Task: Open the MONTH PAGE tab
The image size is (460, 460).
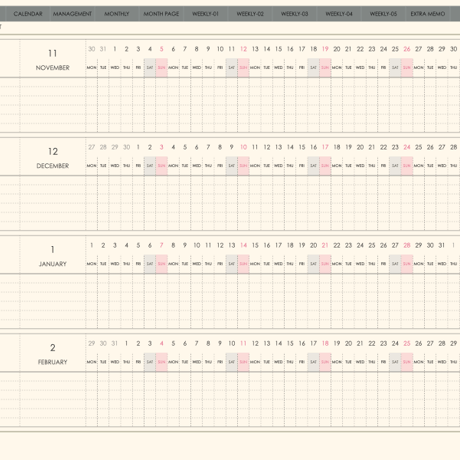Action: pos(161,14)
